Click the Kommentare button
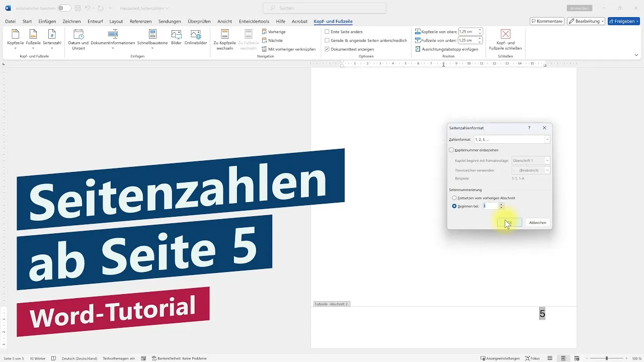 (547, 21)
